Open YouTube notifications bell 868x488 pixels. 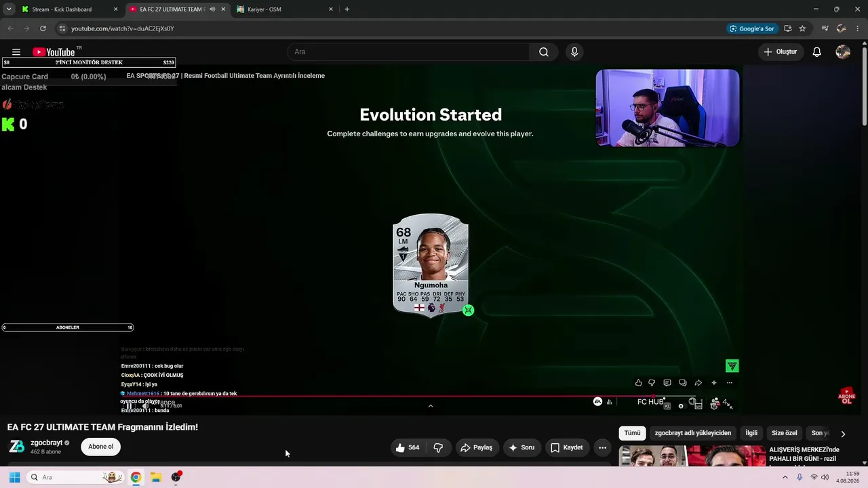pyautogui.click(x=817, y=52)
